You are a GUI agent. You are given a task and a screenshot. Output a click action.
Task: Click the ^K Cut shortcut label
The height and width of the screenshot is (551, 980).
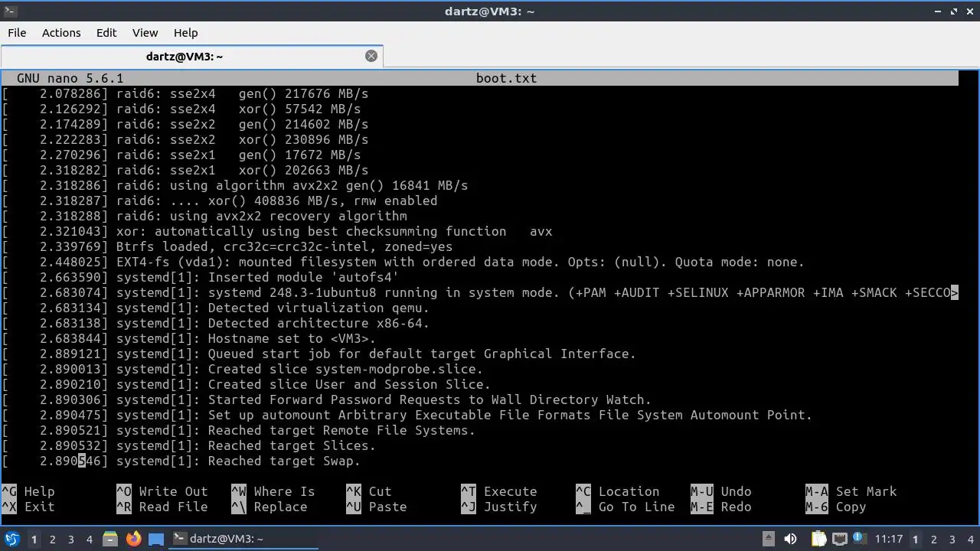pyautogui.click(x=369, y=491)
